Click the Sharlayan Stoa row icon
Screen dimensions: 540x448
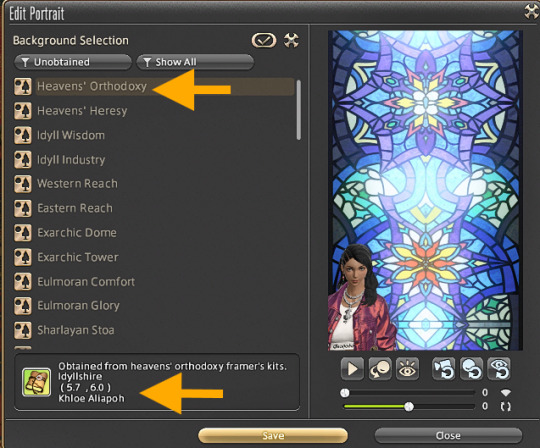tap(23, 330)
